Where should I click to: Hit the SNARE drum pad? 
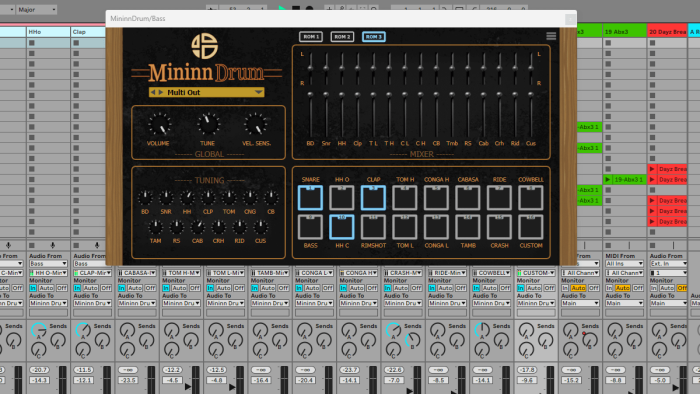pos(310,198)
